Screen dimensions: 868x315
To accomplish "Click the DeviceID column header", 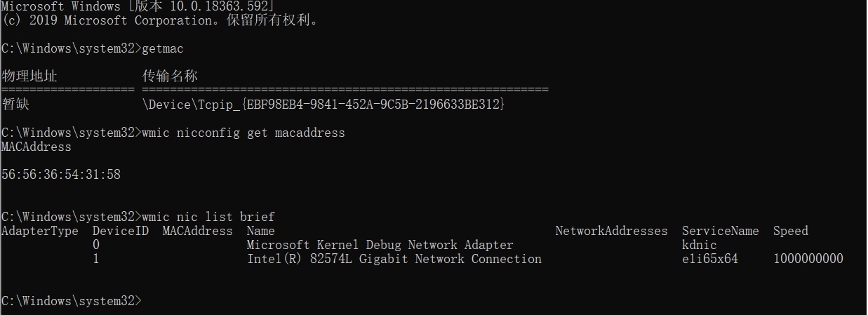I will (120, 231).
